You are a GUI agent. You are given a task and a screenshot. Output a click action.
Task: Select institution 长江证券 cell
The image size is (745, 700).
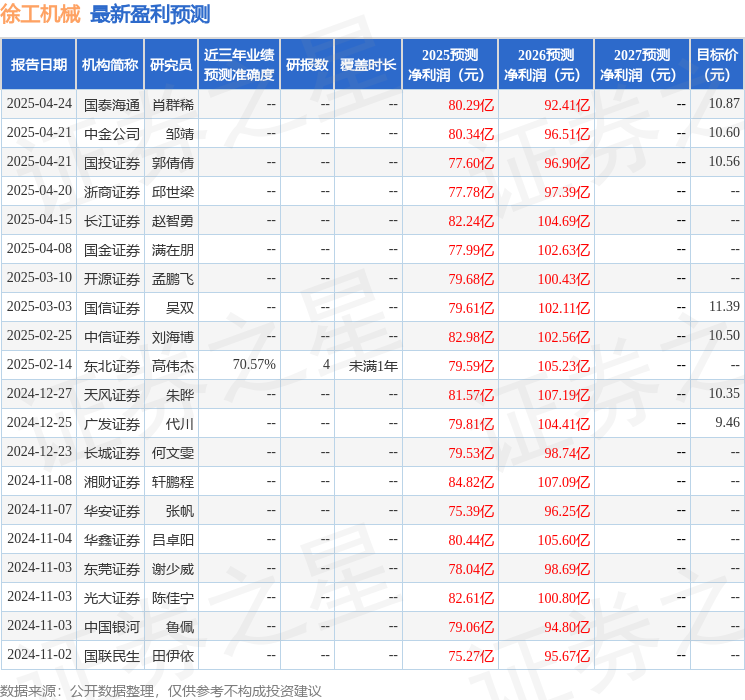pos(112,221)
